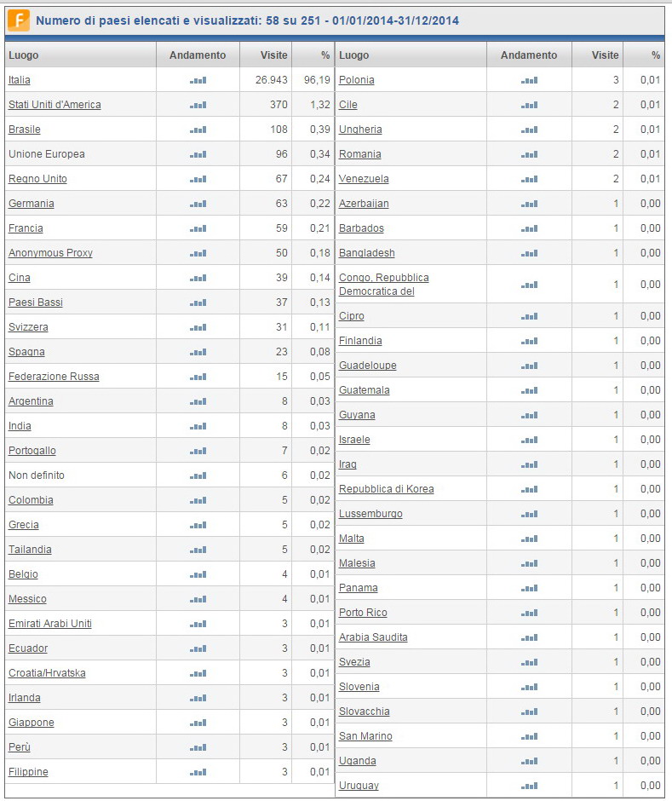Click the left Visite column header
This screenshot has height=801, width=672.
[x=274, y=55]
